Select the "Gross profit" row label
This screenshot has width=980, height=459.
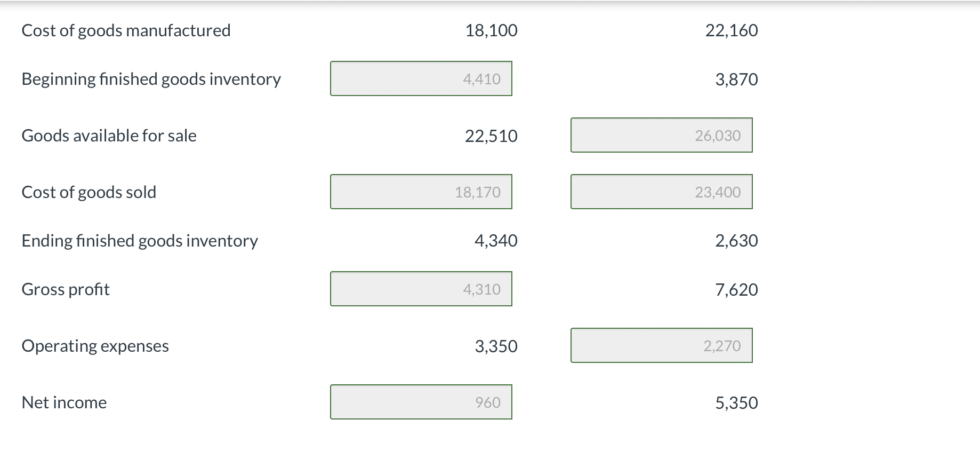click(66, 289)
